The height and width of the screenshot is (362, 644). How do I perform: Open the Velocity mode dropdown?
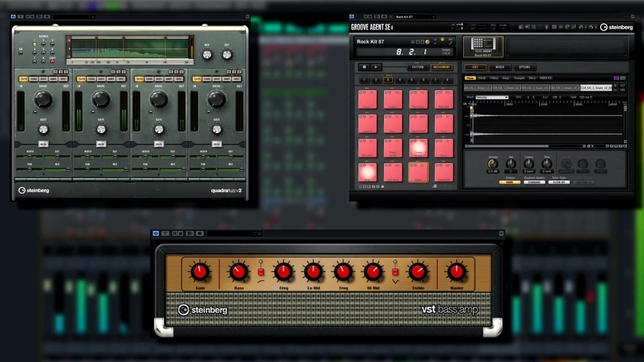coord(491,98)
